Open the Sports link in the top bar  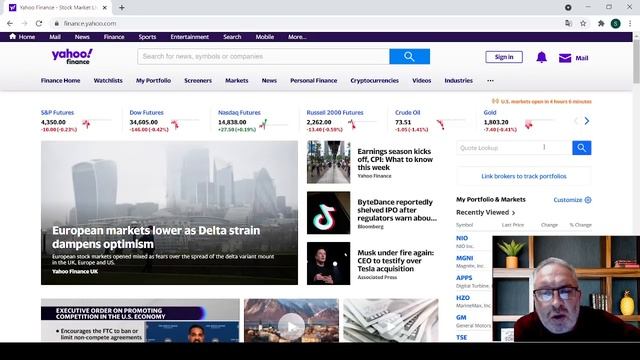(x=147, y=37)
